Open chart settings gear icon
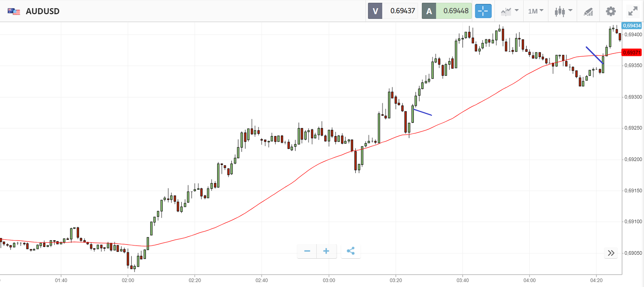This screenshot has width=644, height=287. pos(611,11)
